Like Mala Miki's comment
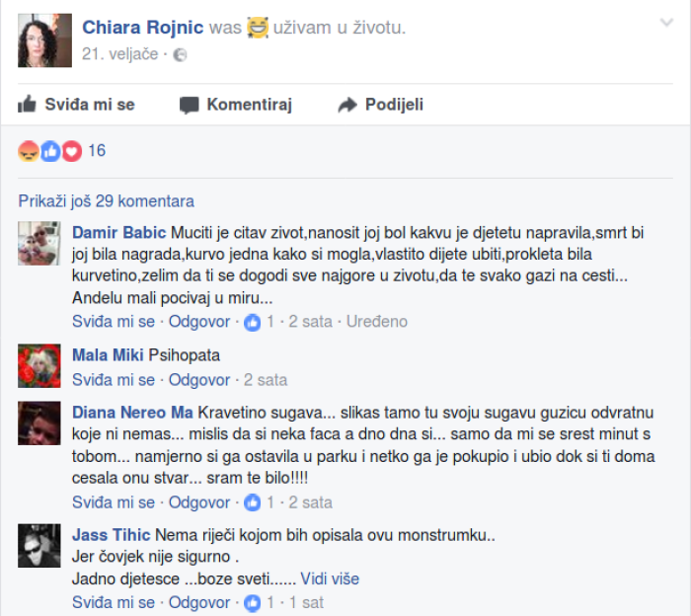The height and width of the screenshot is (616, 691). [x=114, y=380]
